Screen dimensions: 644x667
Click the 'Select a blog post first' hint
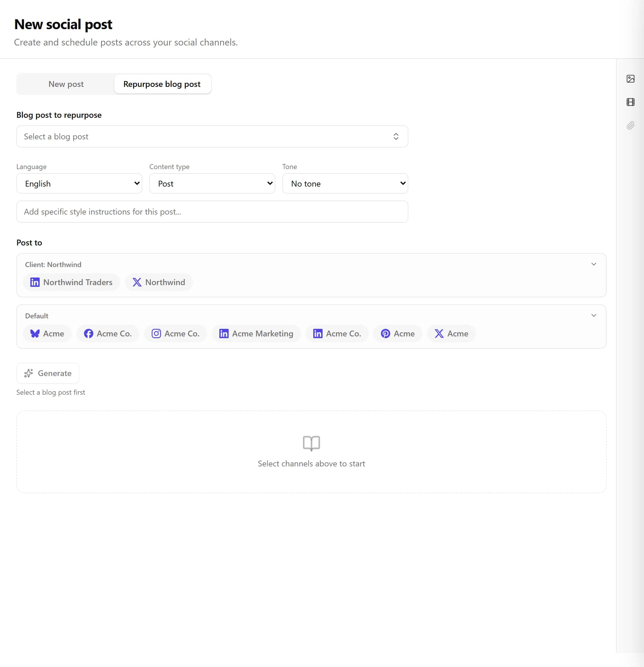51,392
